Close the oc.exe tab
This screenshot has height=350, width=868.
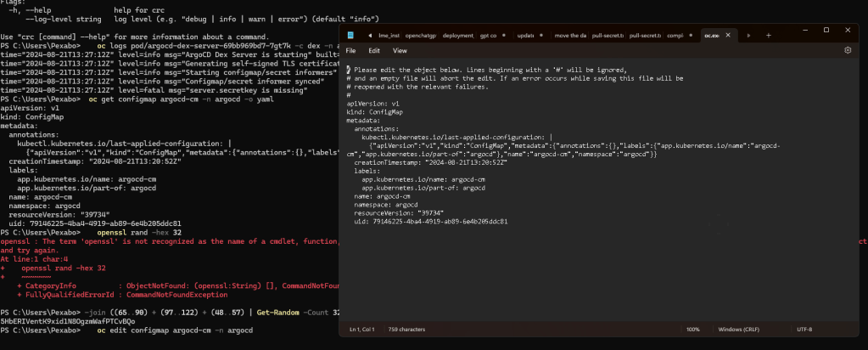pos(728,35)
